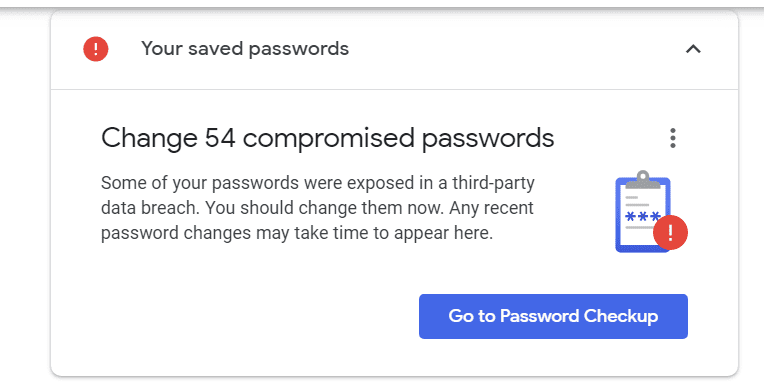The height and width of the screenshot is (387, 764).
Task: Go to Password Checkup
Action: (553, 316)
